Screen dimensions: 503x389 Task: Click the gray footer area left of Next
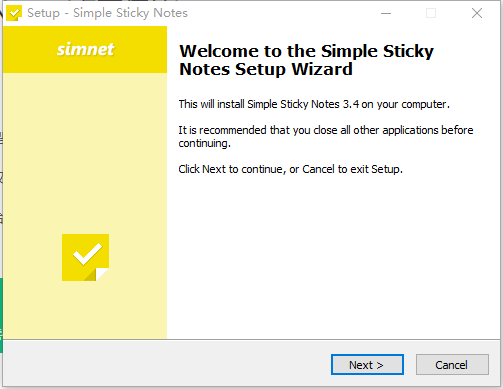pyautogui.click(x=167, y=363)
